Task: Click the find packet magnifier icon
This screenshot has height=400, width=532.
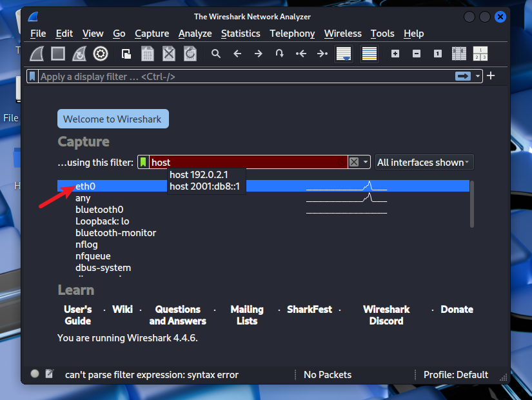Action: coord(216,54)
